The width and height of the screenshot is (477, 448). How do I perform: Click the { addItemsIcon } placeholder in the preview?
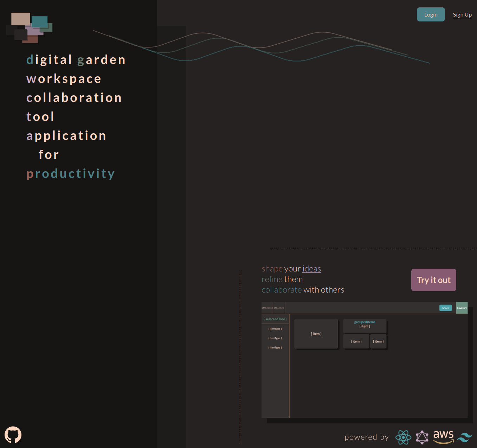[267, 308]
